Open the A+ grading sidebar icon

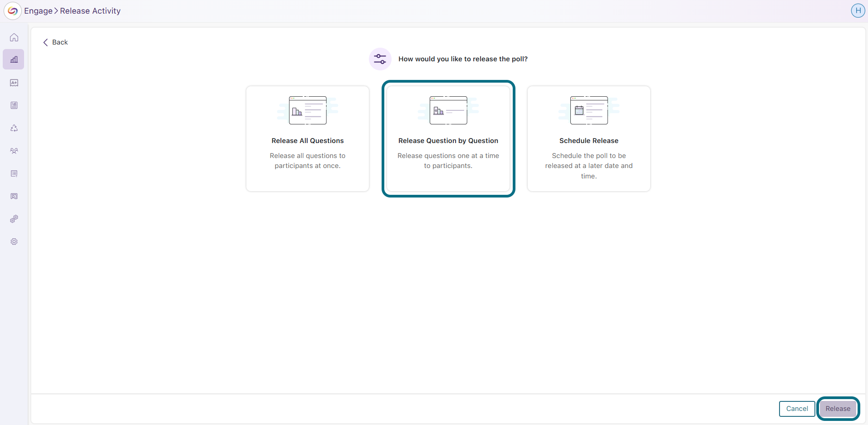pyautogui.click(x=14, y=83)
